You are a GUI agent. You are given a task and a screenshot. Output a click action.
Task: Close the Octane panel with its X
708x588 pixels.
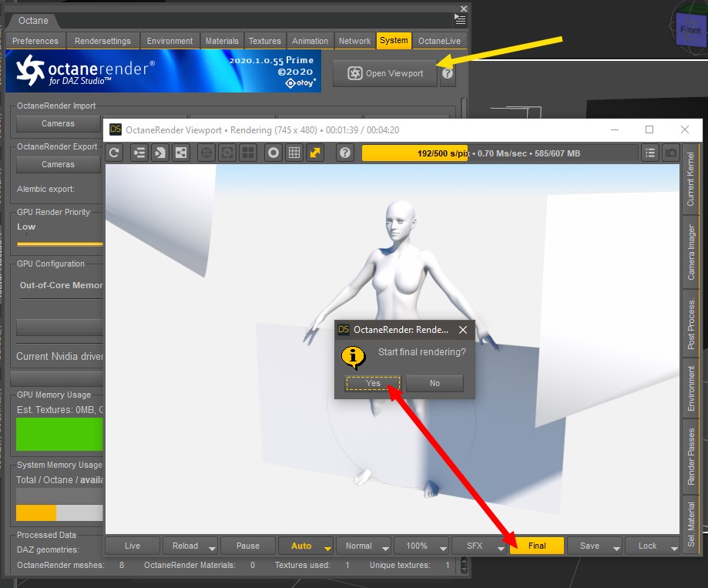tap(464, 8)
